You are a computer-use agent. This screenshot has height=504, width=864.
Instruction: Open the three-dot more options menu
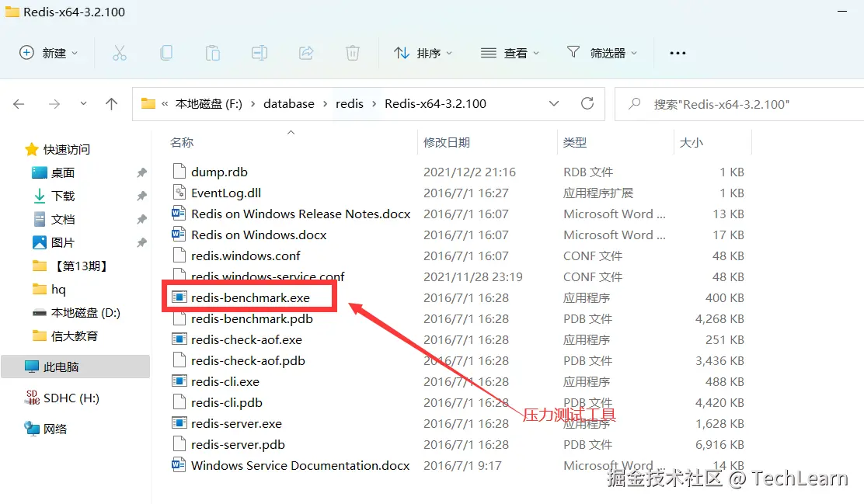click(x=678, y=53)
